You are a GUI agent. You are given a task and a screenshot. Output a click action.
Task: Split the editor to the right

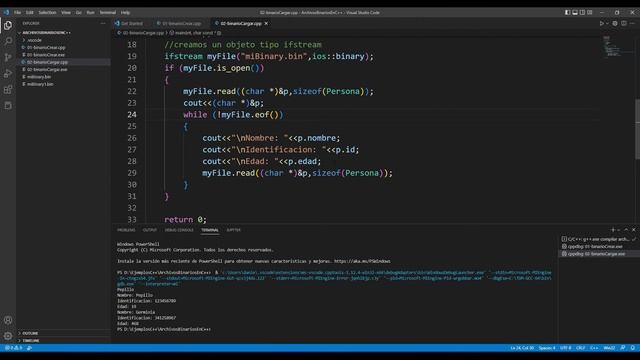click(624, 24)
